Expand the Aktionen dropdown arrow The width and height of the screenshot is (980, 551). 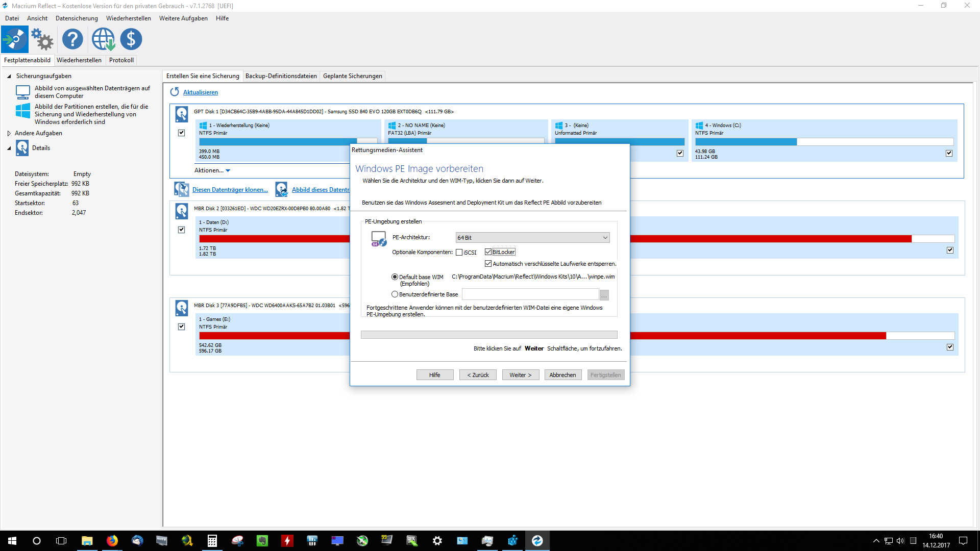[x=228, y=170]
